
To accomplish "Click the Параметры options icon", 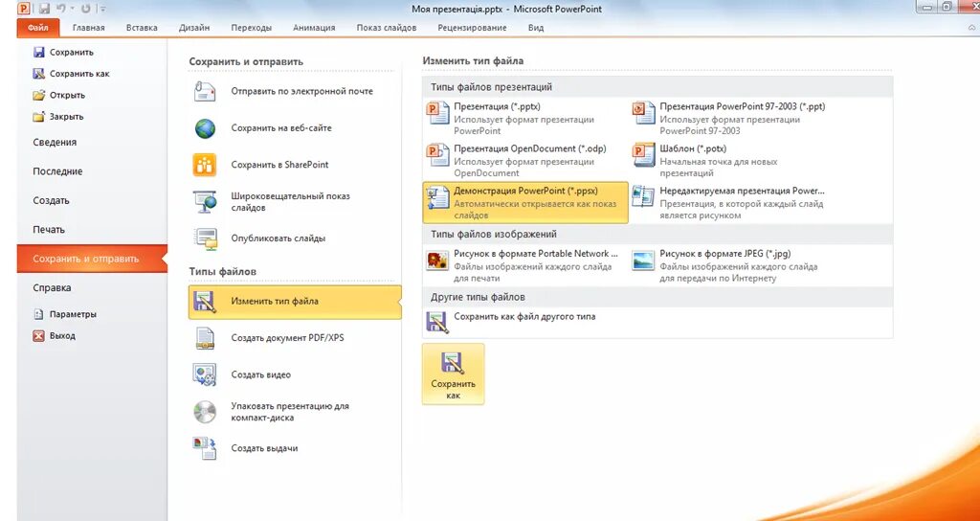I will coord(38,314).
